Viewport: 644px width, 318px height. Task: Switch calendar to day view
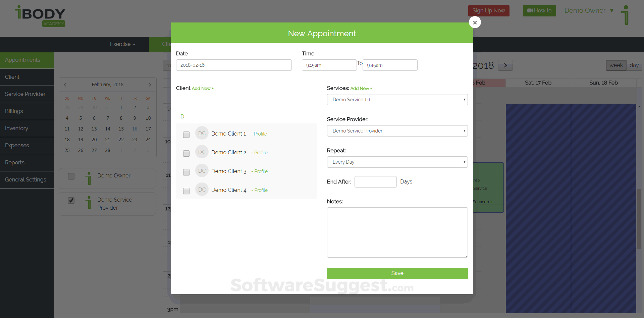[634, 65]
